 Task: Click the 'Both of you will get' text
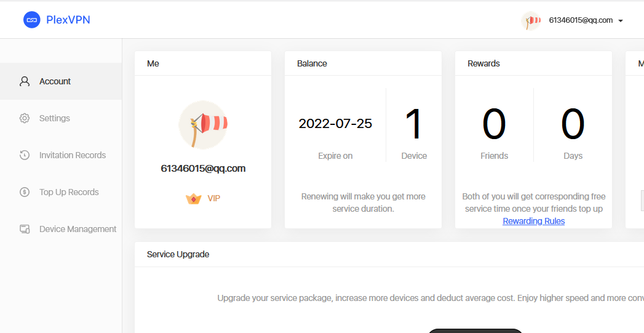tap(533, 203)
